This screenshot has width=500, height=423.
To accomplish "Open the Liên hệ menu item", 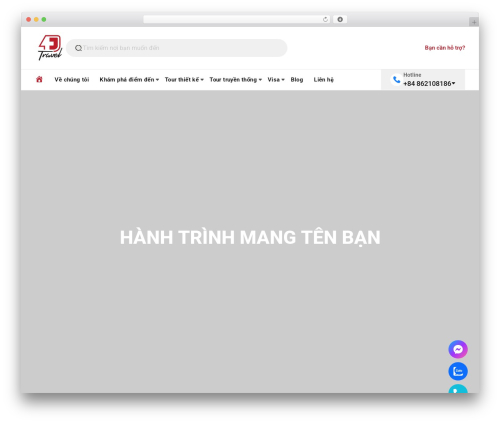I will pyautogui.click(x=323, y=80).
